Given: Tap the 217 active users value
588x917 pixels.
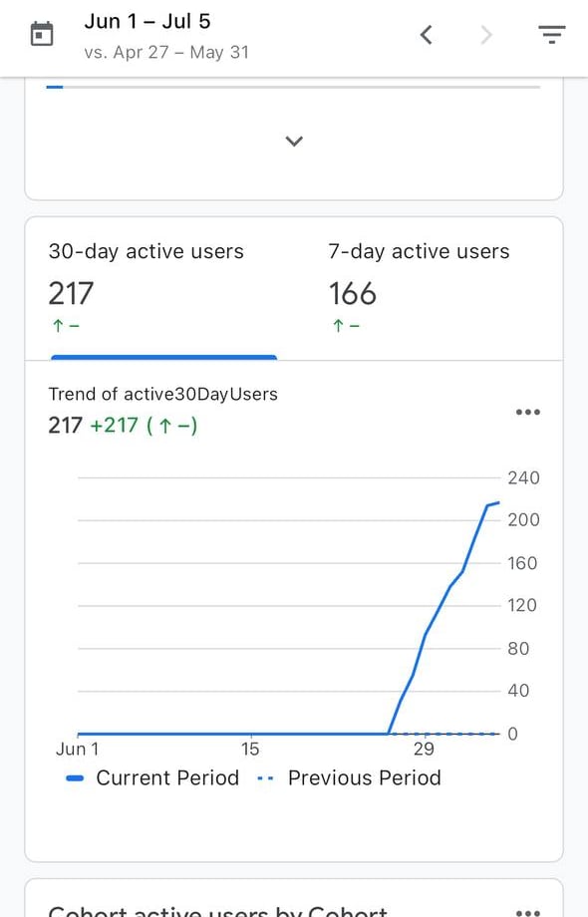Looking at the screenshot, I should coord(71,293).
